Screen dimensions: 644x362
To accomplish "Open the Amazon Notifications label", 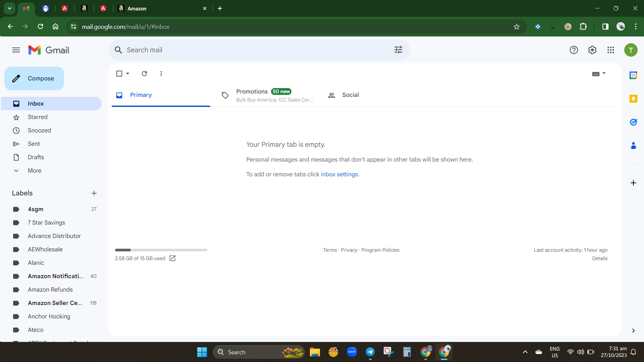I will click(x=51, y=276).
